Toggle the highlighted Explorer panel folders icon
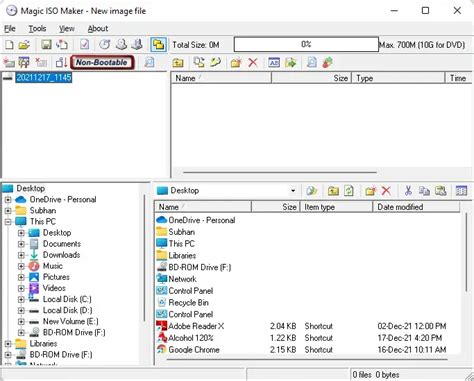The height and width of the screenshot is (381, 474). [x=158, y=45]
